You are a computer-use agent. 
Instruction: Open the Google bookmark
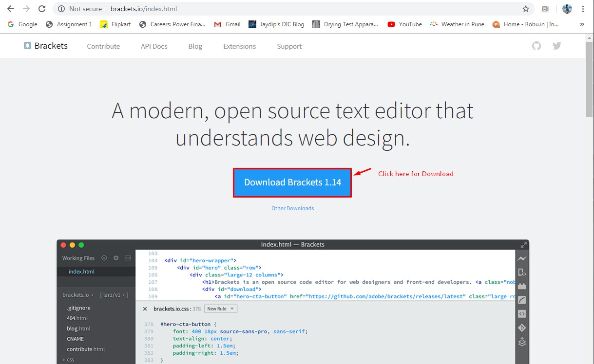pyautogui.click(x=23, y=24)
